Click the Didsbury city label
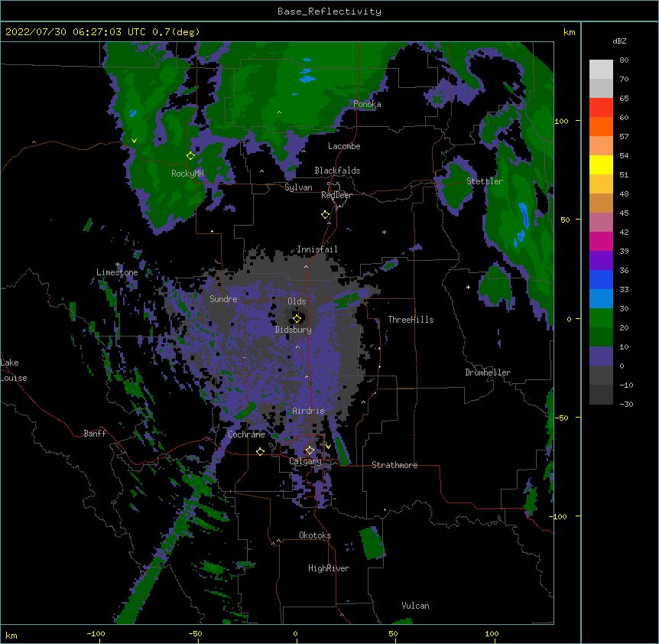The height and width of the screenshot is (644, 659). click(294, 330)
